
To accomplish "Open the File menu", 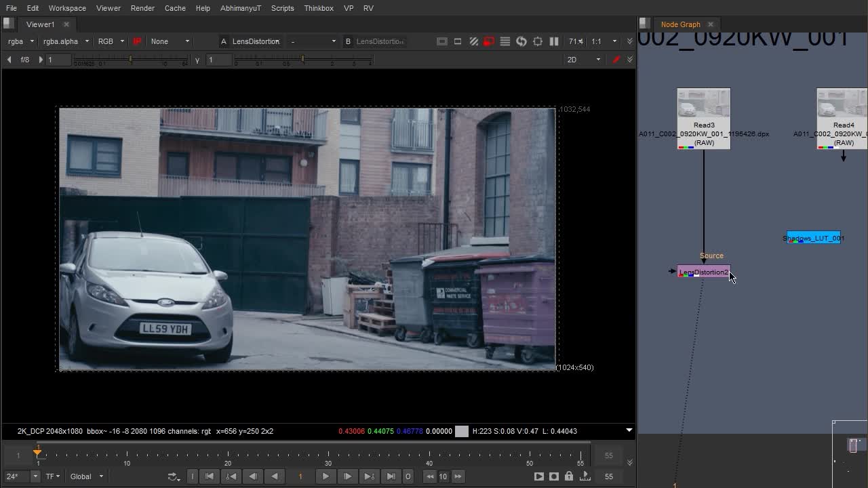I will click(12, 8).
